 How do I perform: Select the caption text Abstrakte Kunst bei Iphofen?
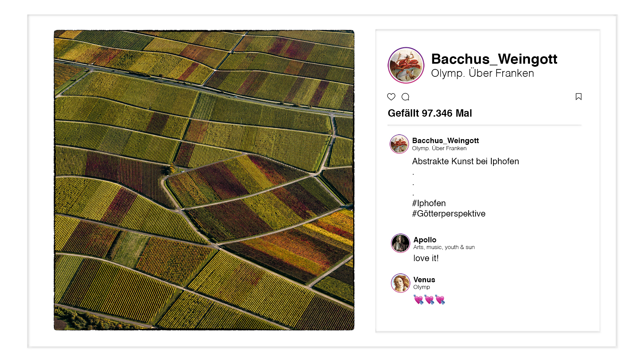tap(466, 161)
